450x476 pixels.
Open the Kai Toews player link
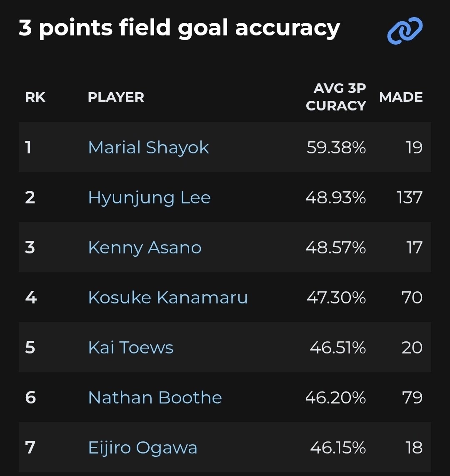coord(130,348)
